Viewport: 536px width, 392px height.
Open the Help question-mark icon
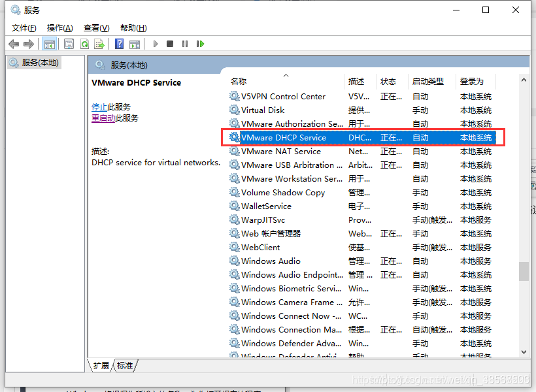pyautogui.click(x=120, y=44)
